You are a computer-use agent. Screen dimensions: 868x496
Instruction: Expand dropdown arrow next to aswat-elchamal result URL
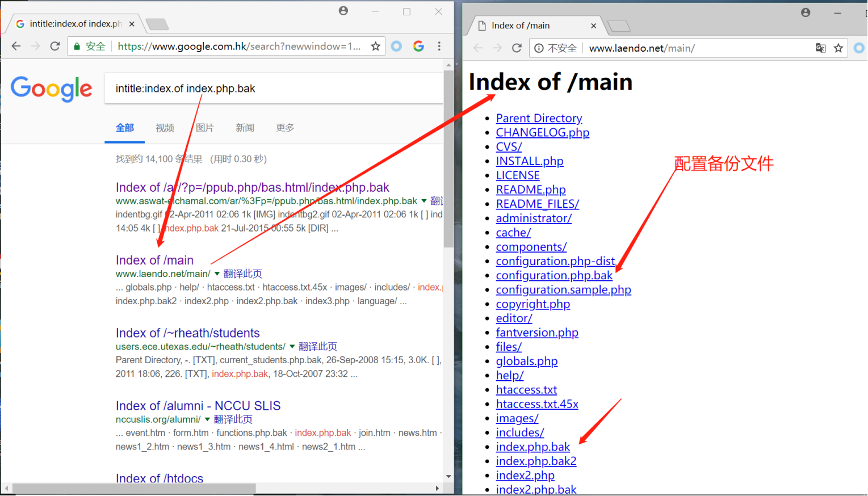click(x=423, y=201)
